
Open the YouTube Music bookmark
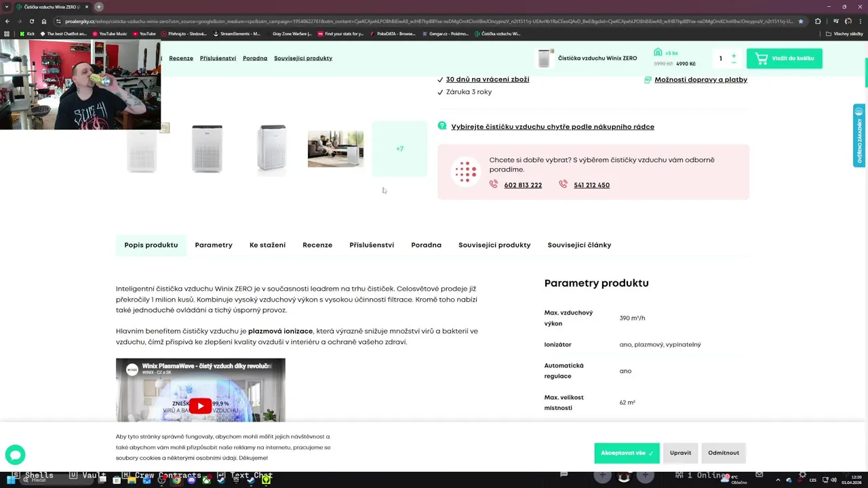109,33
